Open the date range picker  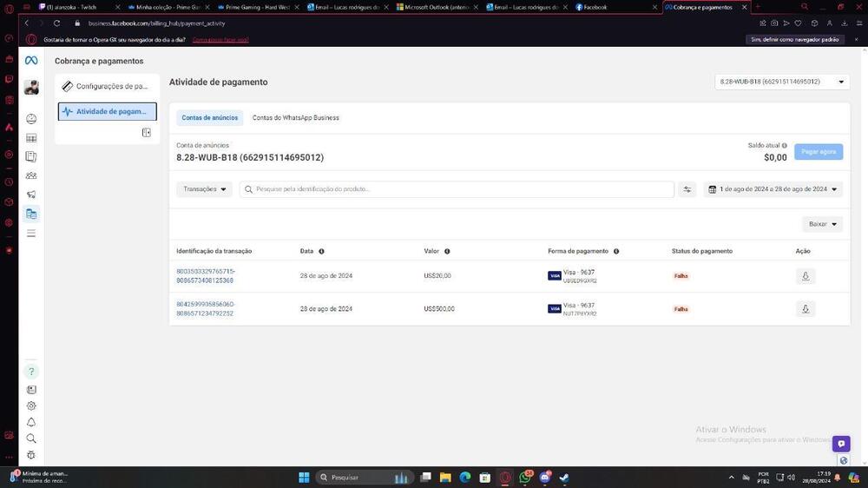point(773,189)
